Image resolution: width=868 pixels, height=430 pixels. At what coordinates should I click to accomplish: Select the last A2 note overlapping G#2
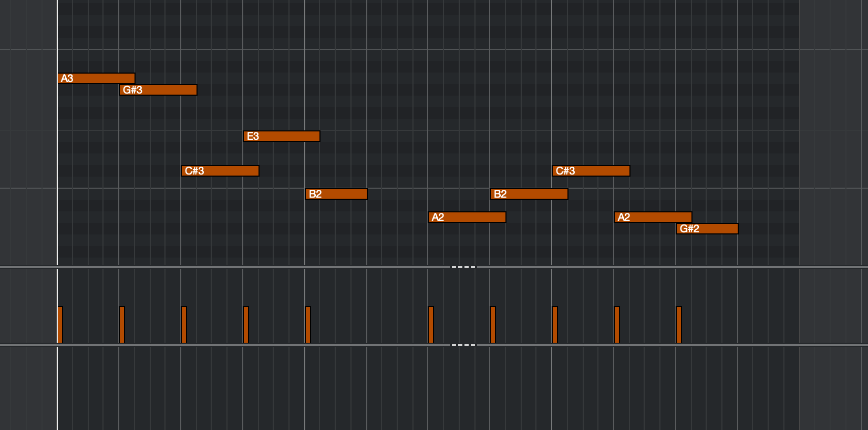pos(653,217)
